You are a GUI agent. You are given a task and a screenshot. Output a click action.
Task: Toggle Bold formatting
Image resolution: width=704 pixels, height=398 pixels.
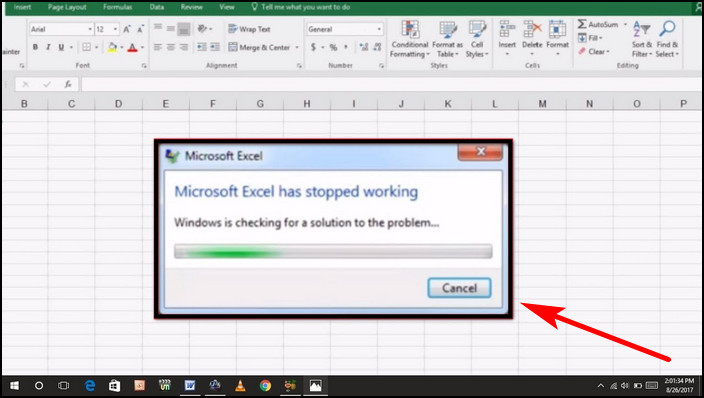click(35, 47)
